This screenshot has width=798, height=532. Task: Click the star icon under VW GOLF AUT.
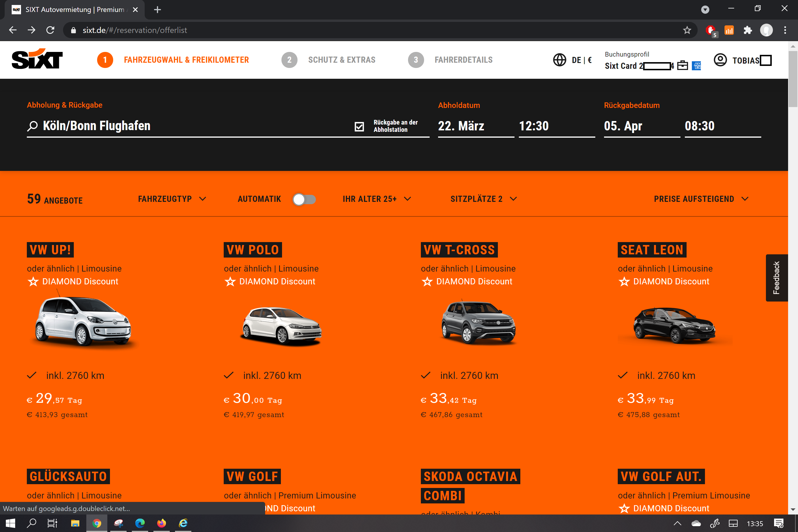[x=624, y=508]
